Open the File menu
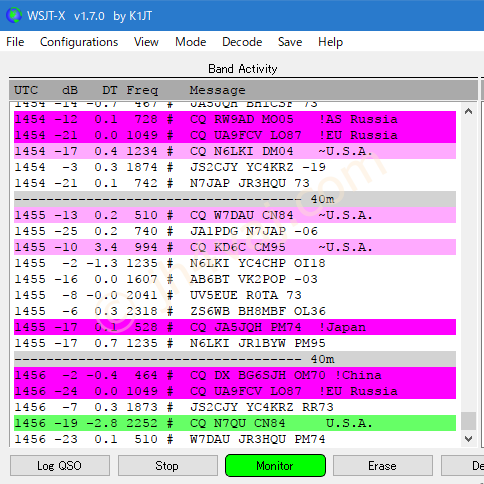 [15, 42]
